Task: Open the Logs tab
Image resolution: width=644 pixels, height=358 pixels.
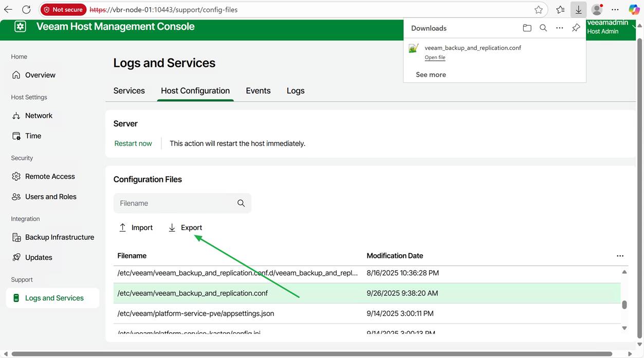Action: 296,91
